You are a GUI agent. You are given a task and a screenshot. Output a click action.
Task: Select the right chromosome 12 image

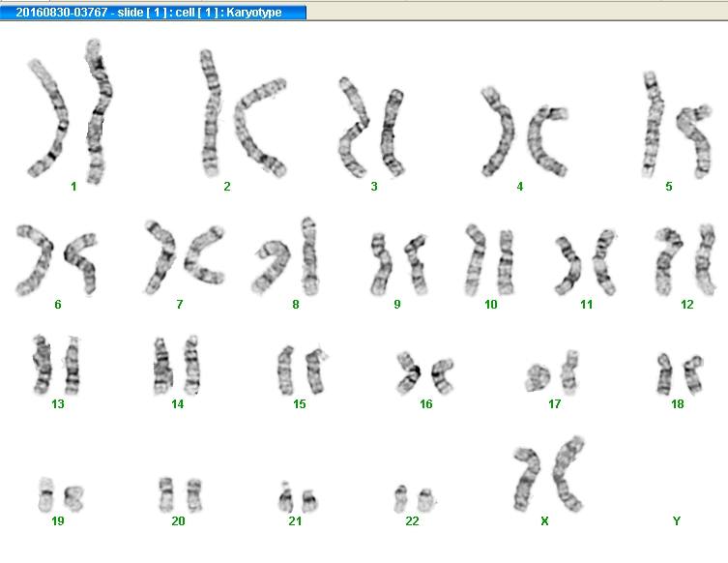point(706,260)
